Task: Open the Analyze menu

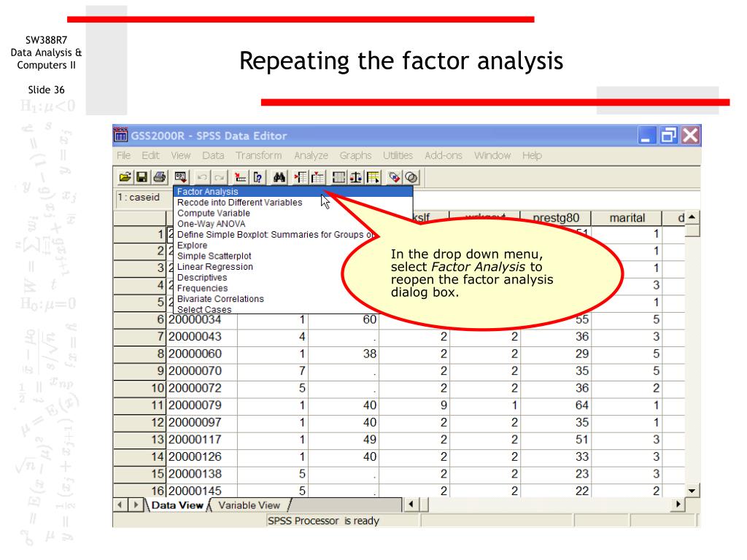Action: pyautogui.click(x=311, y=155)
